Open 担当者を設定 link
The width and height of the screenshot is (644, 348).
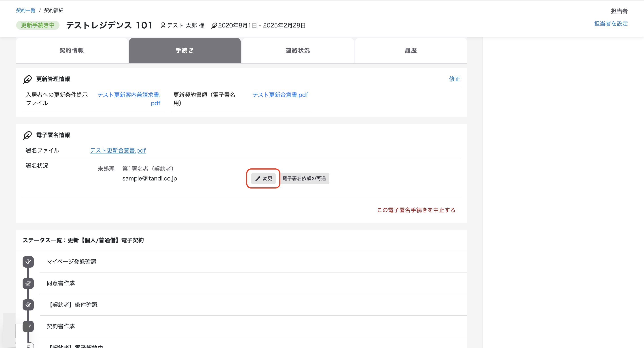611,24
